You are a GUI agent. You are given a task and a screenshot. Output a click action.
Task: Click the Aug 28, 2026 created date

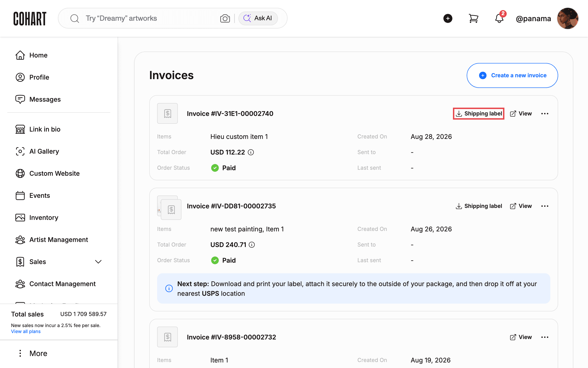(431, 137)
